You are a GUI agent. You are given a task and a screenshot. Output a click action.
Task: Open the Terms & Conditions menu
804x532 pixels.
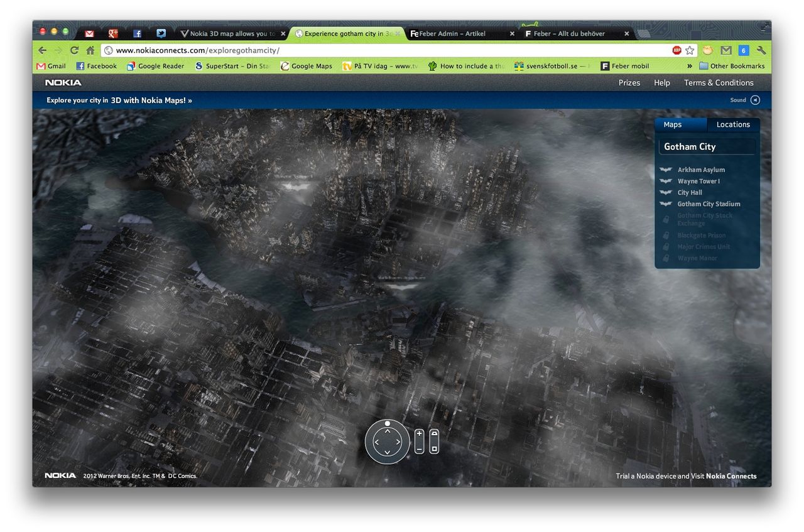click(719, 82)
